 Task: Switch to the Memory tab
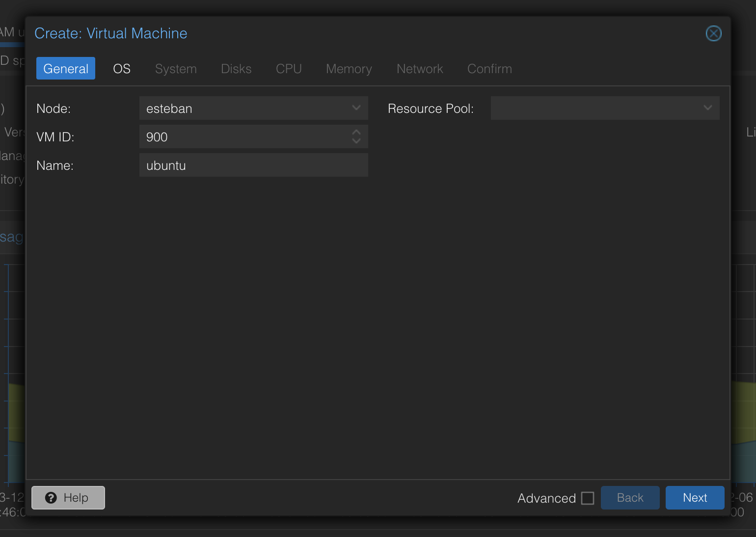click(349, 69)
